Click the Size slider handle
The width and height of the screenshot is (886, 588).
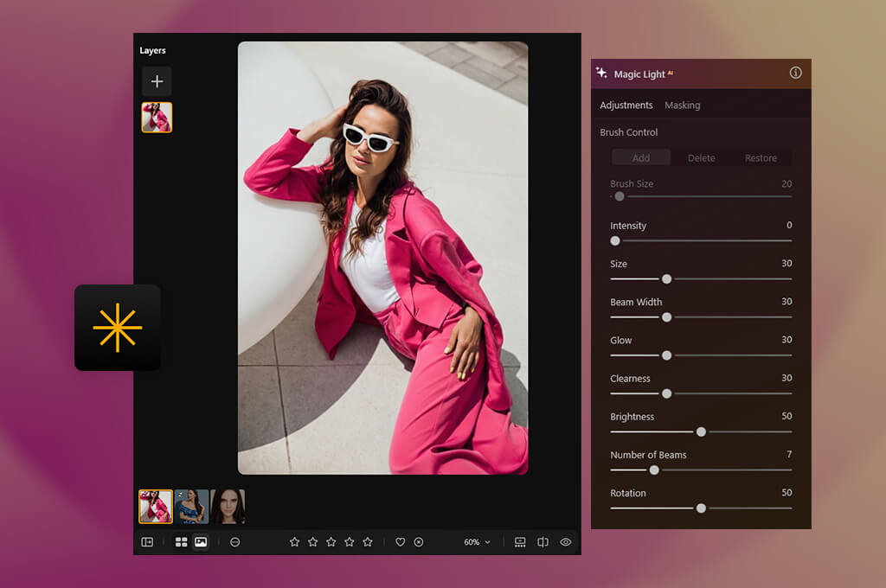[667, 279]
